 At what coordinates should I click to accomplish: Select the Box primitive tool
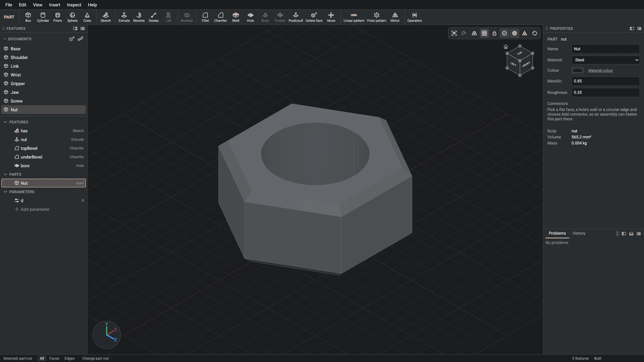(28, 17)
